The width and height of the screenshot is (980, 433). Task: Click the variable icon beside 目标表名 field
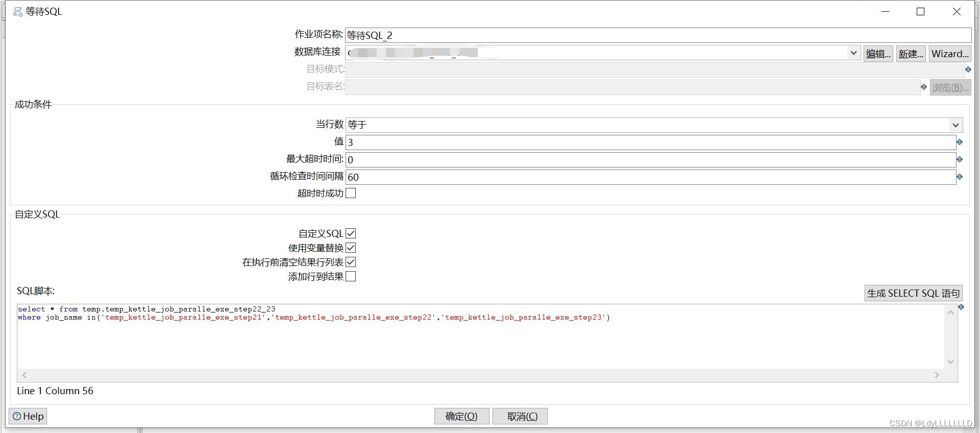[924, 87]
